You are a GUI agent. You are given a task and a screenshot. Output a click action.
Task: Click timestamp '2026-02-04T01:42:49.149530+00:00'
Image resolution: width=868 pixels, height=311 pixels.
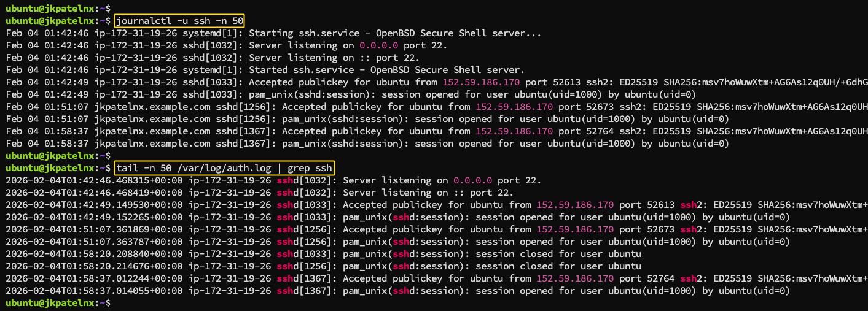tap(94, 205)
